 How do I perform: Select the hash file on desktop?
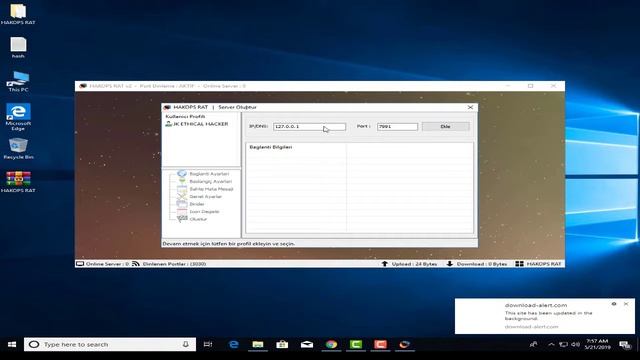18,48
